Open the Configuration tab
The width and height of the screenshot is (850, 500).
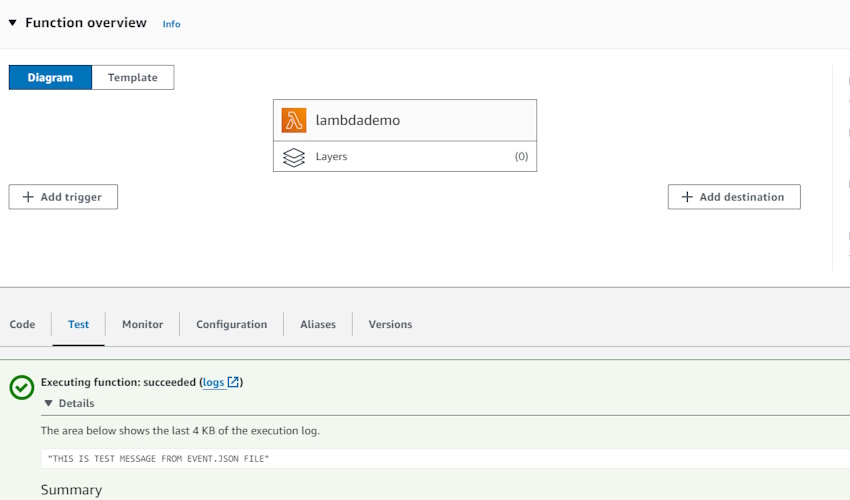[231, 324]
